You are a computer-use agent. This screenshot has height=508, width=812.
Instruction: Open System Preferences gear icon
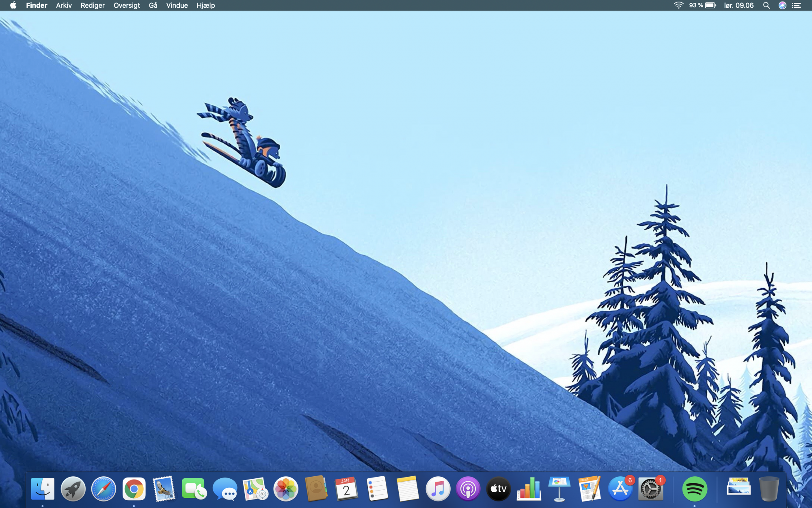click(x=650, y=488)
